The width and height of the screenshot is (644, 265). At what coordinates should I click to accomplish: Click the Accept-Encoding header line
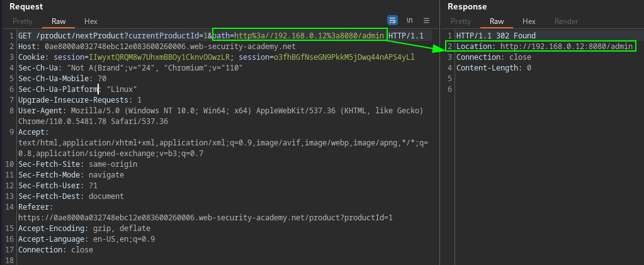pyautogui.click(x=84, y=228)
